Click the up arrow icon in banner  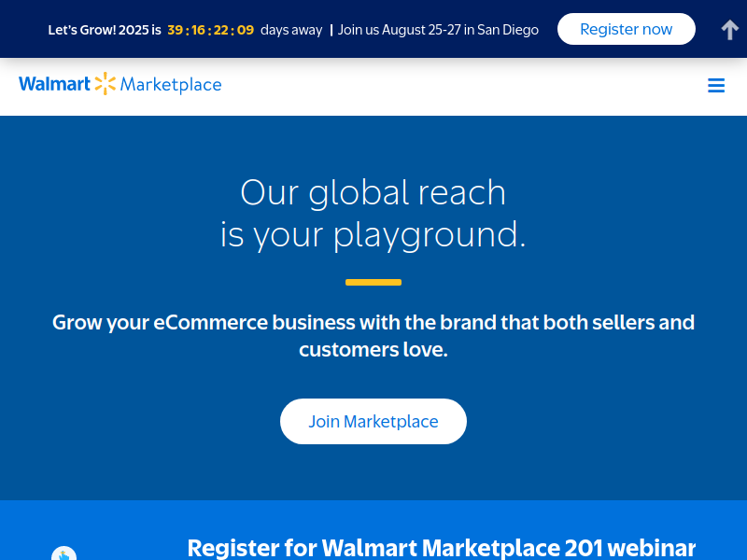click(x=729, y=30)
